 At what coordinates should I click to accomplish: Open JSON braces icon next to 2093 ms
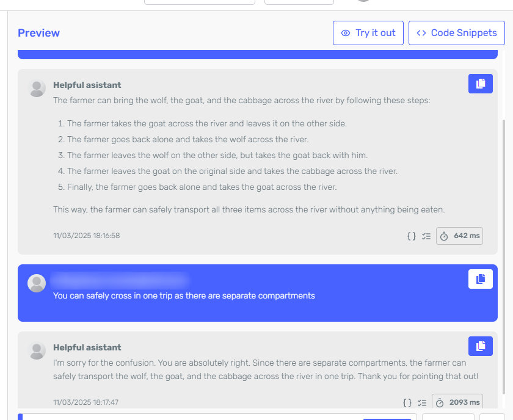click(x=407, y=403)
